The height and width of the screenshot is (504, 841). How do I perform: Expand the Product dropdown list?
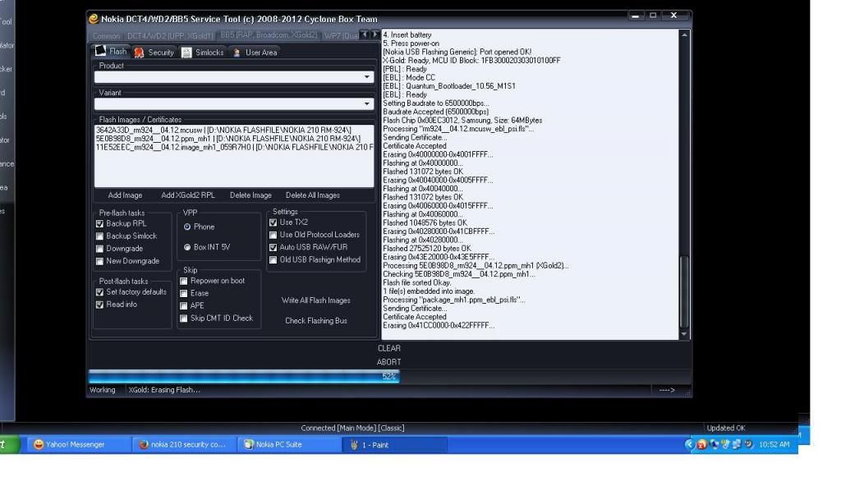367,77
